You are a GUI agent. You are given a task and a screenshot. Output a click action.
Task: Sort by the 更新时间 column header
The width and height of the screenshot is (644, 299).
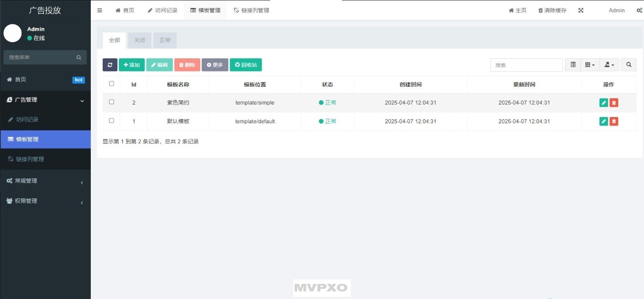pyautogui.click(x=524, y=85)
